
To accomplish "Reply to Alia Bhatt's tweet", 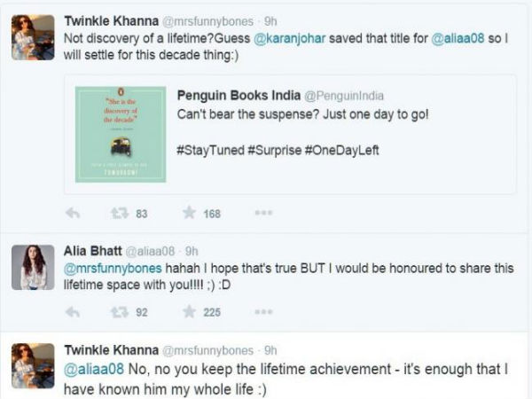I will tap(74, 311).
